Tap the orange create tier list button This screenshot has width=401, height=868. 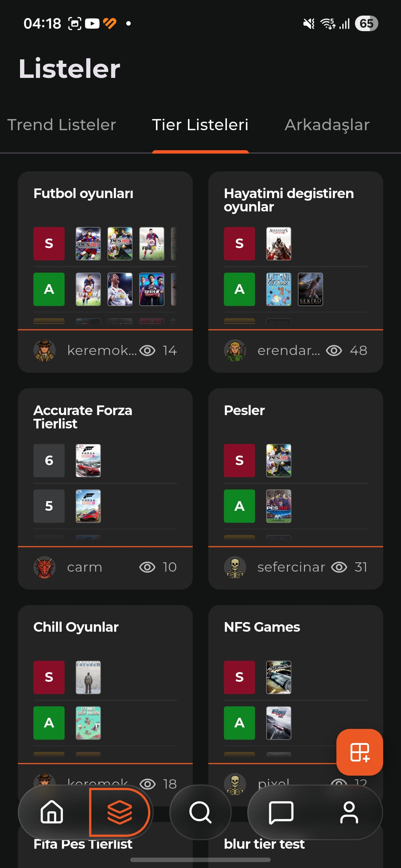359,752
